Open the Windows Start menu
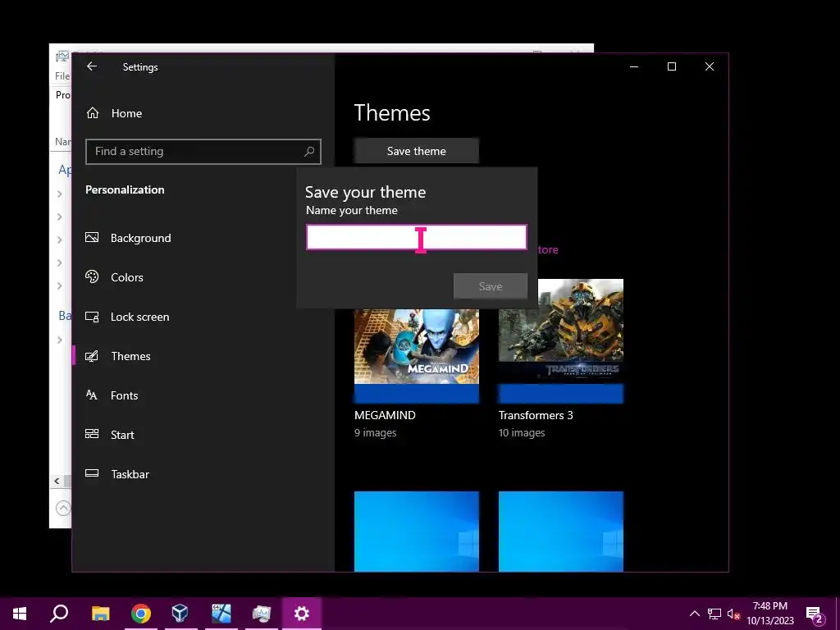The width and height of the screenshot is (840, 630). click(x=20, y=614)
